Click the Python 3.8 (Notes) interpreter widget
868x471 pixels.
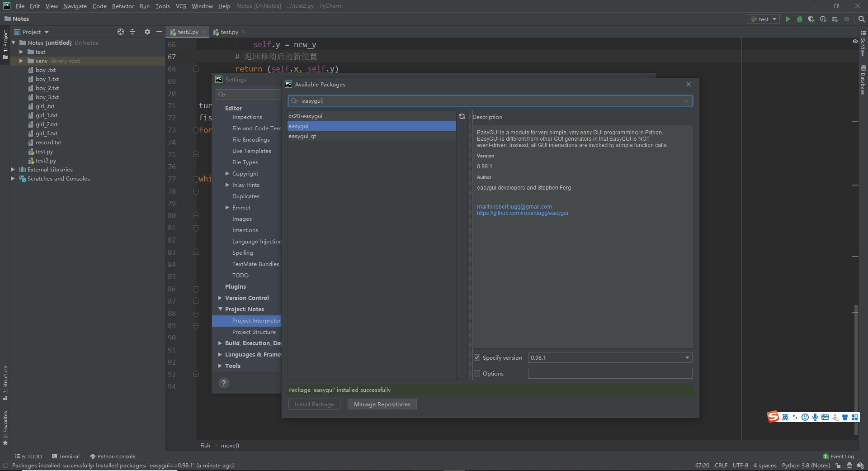coord(806,466)
